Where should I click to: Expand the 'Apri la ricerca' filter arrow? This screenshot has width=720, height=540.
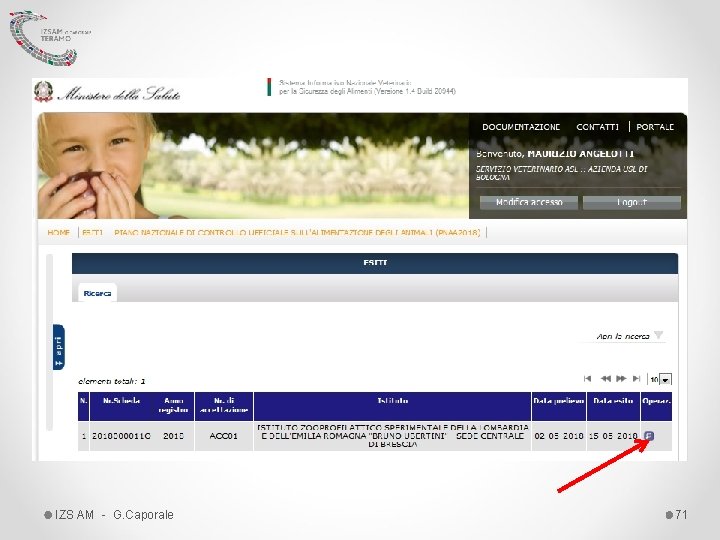659,335
